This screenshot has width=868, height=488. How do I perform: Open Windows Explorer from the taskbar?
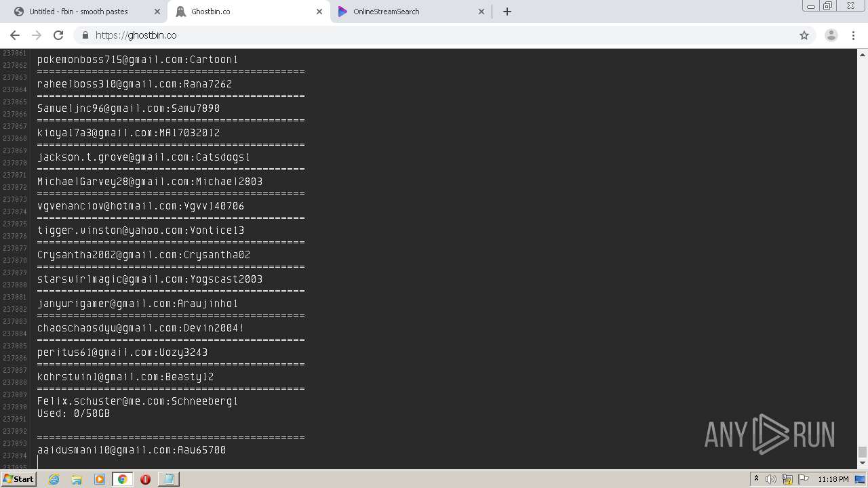(x=77, y=479)
